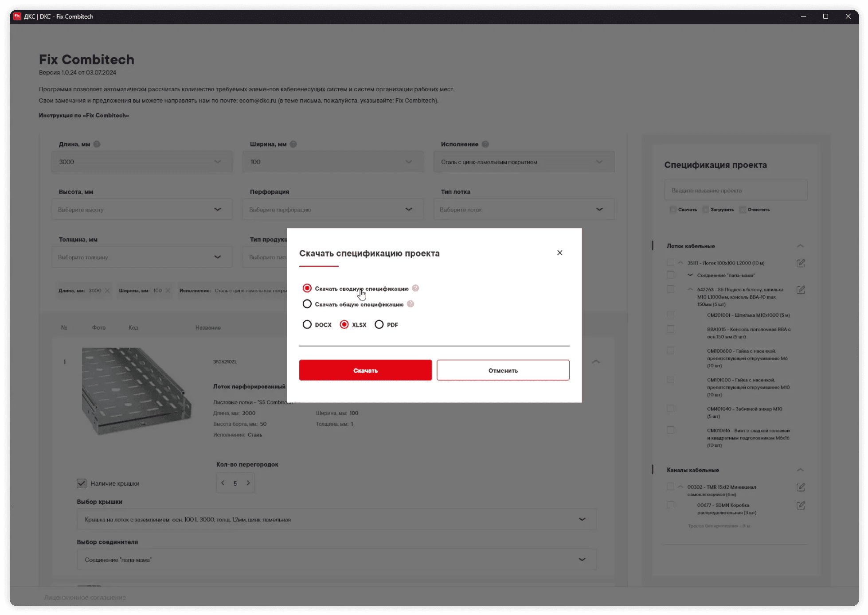Click edit icon for 00677 SDMN Коробка
868x615 pixels.
[x=801, y=506]
